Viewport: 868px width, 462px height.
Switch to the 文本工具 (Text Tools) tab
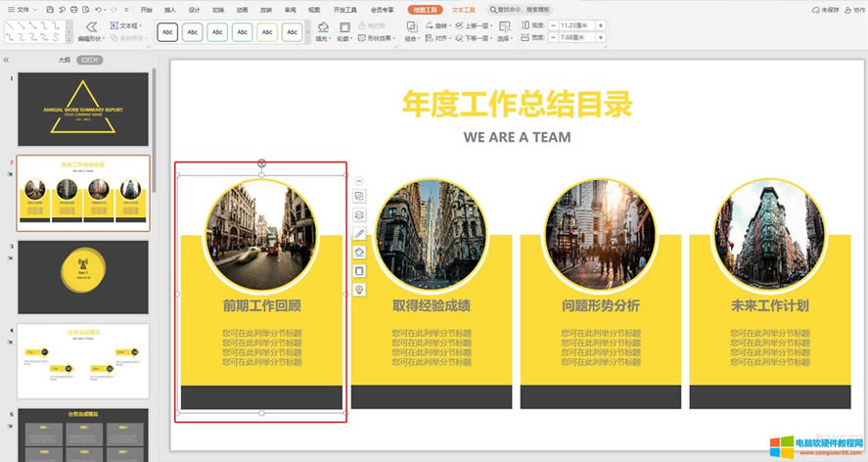[x=463, y=9]
